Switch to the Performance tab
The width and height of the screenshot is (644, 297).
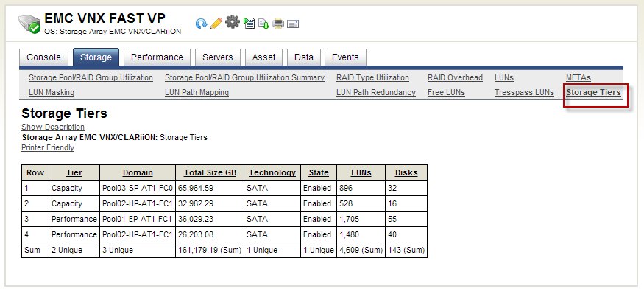click(157, 57)
